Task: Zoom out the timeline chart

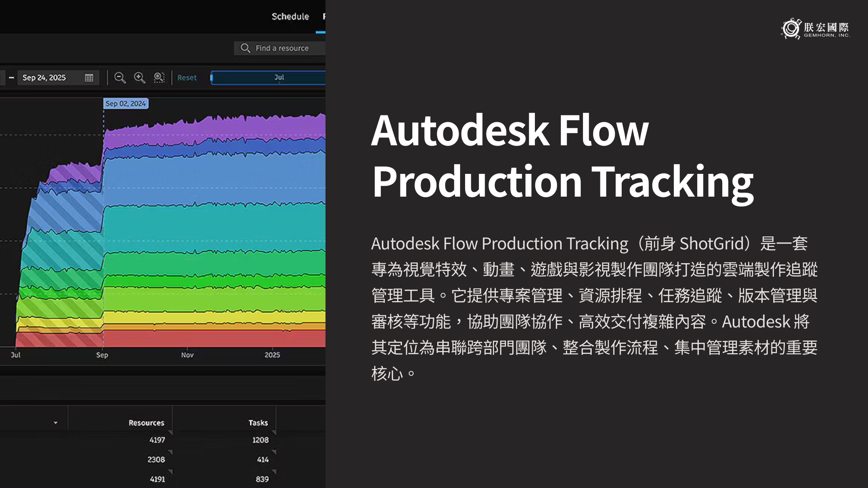Action: pos(120,78)
